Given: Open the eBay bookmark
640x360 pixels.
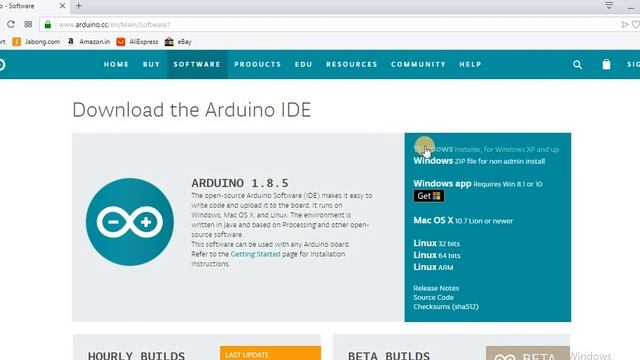Looking at the screenshot, I should click(x=178, y=42).
